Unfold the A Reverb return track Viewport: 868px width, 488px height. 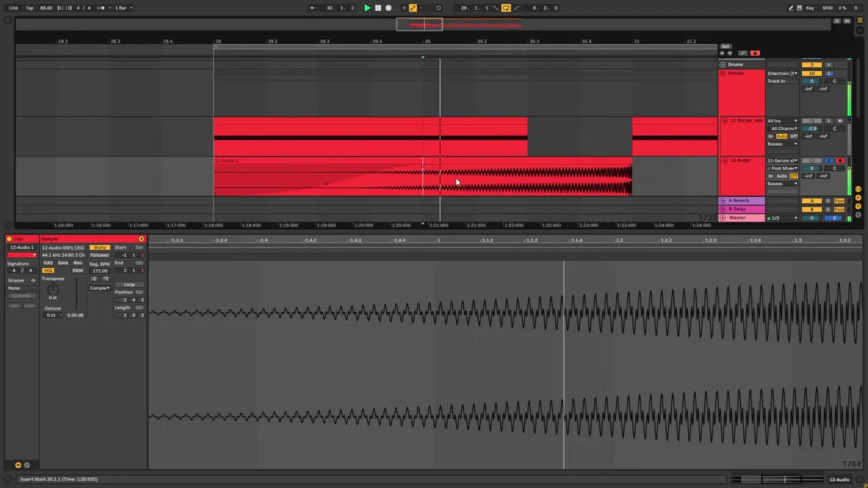pos(723,201)
